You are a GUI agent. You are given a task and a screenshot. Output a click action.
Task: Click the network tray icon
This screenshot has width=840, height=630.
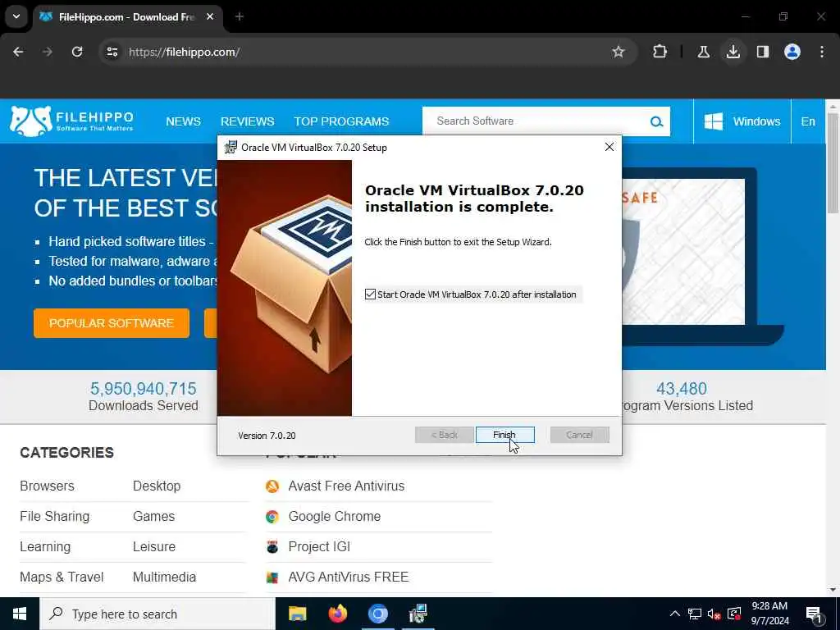(695, 614)
